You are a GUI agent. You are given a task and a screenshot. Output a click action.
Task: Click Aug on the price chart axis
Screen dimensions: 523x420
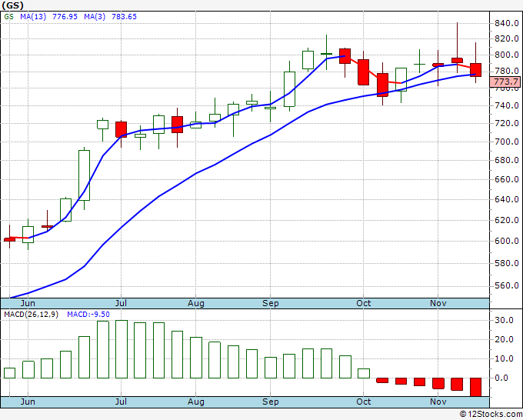pyautogui.click(x=196, y=303)
